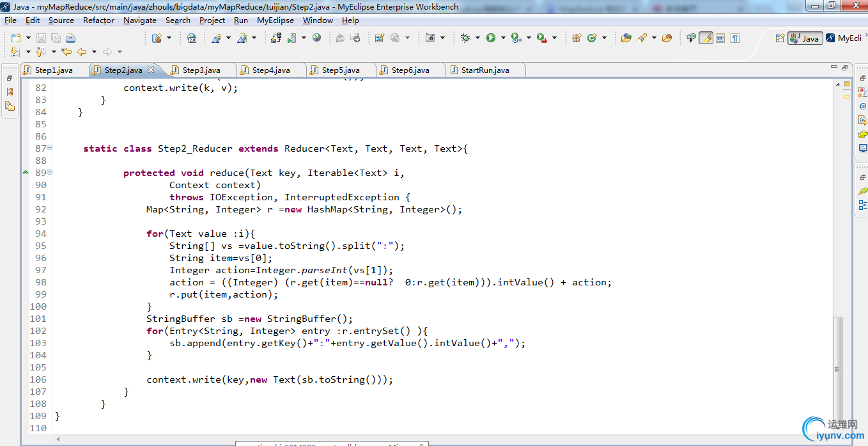Open the New wizard dropdown arrow
The width and height of the screenshot is (868, 446).
click(28, 38)
